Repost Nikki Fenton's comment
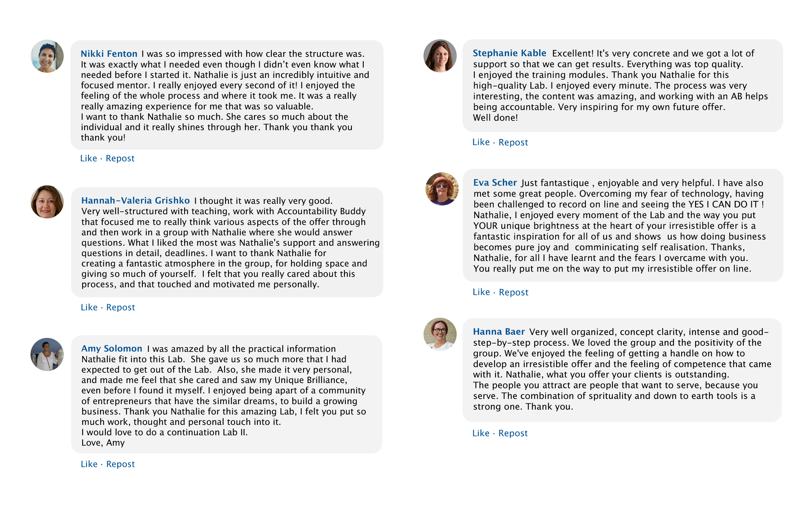The width and height of the screenshot is (812, 507). [x=120, y=158]
